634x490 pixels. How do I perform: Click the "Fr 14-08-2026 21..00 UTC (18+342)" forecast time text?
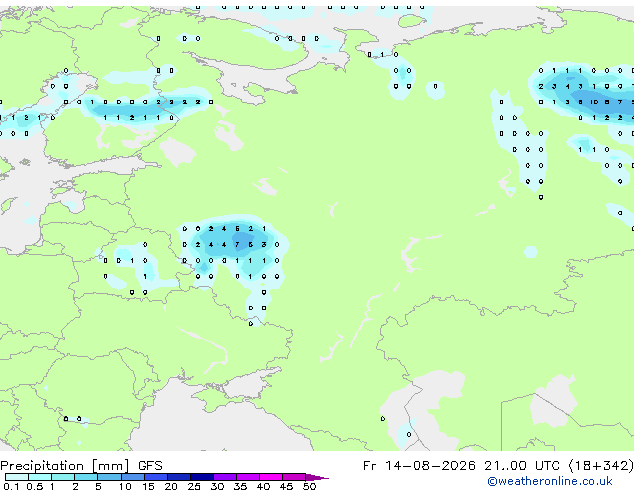498,466
